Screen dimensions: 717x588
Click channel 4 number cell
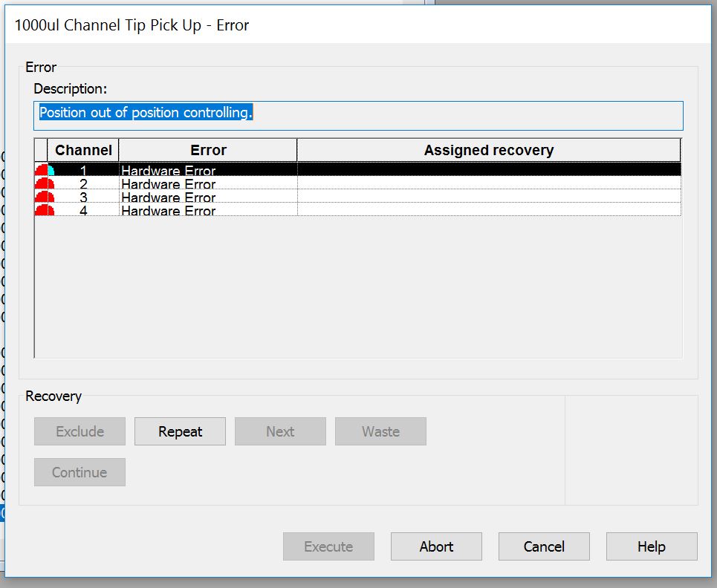click(x=83, y=209)
